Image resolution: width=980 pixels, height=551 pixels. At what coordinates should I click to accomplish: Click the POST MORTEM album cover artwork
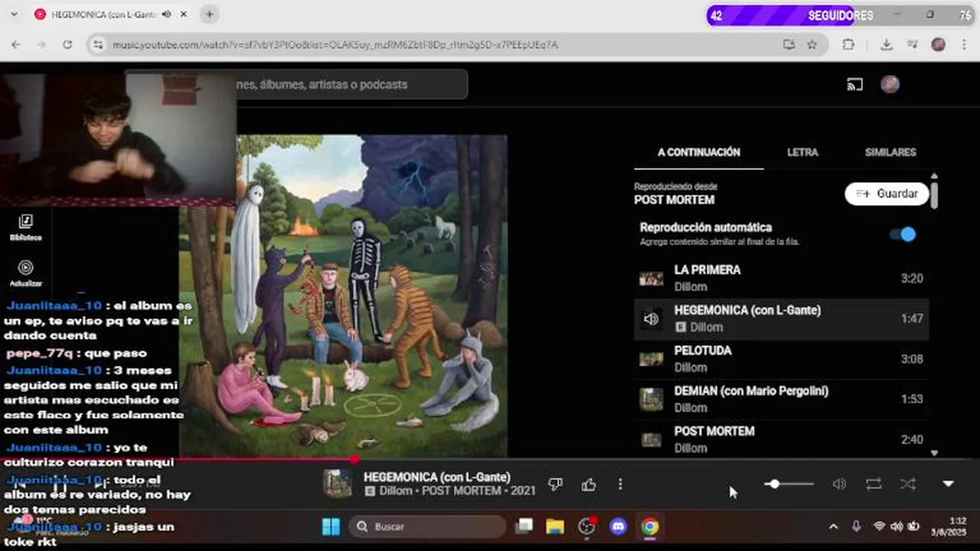[343, 296]
